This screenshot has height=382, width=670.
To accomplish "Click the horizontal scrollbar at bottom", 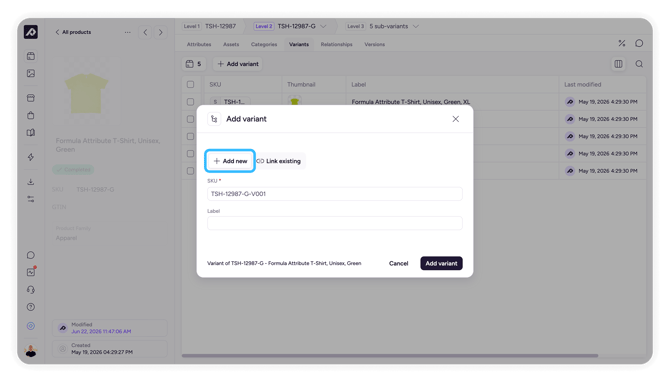I will 390,356.
